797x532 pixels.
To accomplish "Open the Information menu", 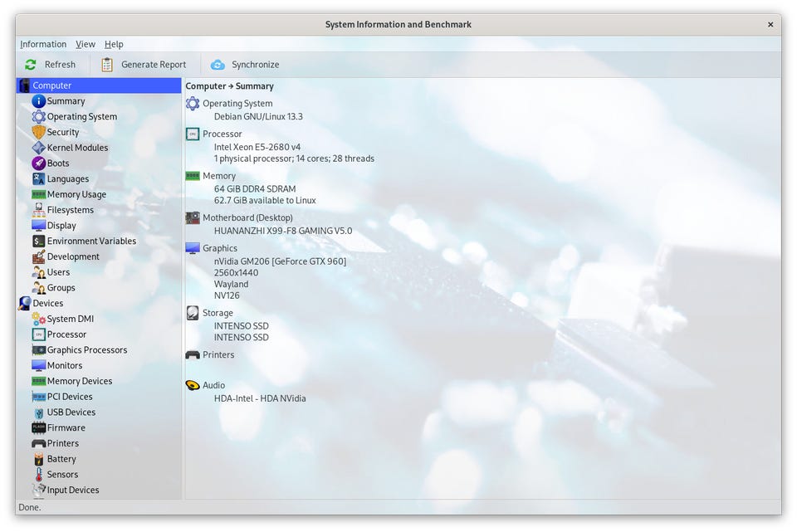I will coord(43,44).
